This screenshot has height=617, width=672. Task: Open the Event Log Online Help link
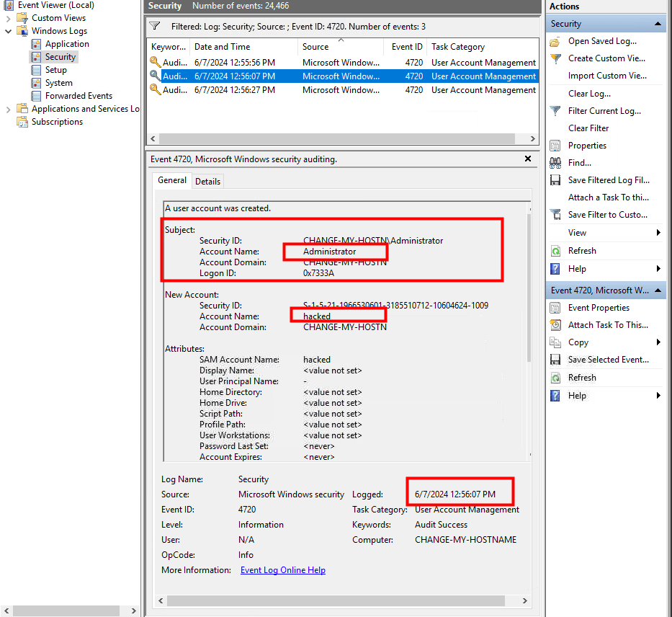tap(282, 570)
